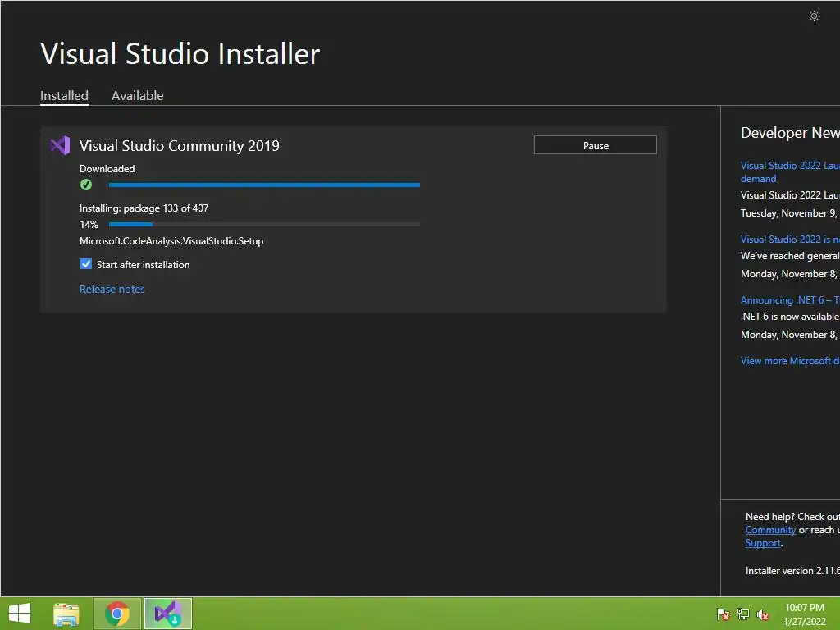
Task: Open Visual Studio 2022 Launch news link
Action: tap(790, 172)
